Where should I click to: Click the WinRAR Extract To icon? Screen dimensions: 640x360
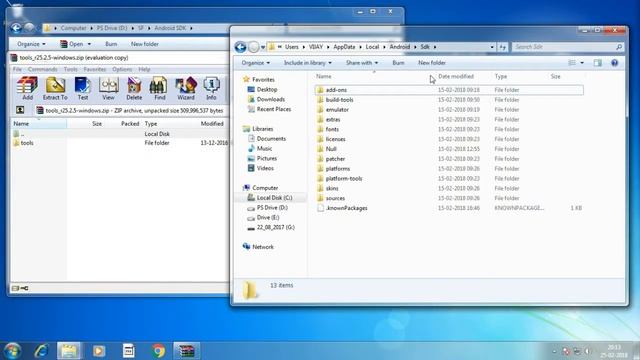[55, 88]
